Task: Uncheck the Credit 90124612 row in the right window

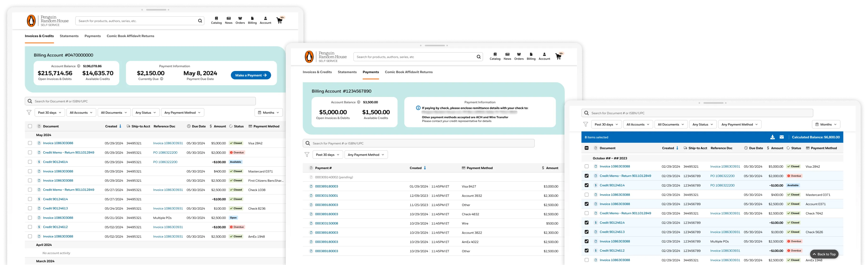Action: [x=587, y=250]
